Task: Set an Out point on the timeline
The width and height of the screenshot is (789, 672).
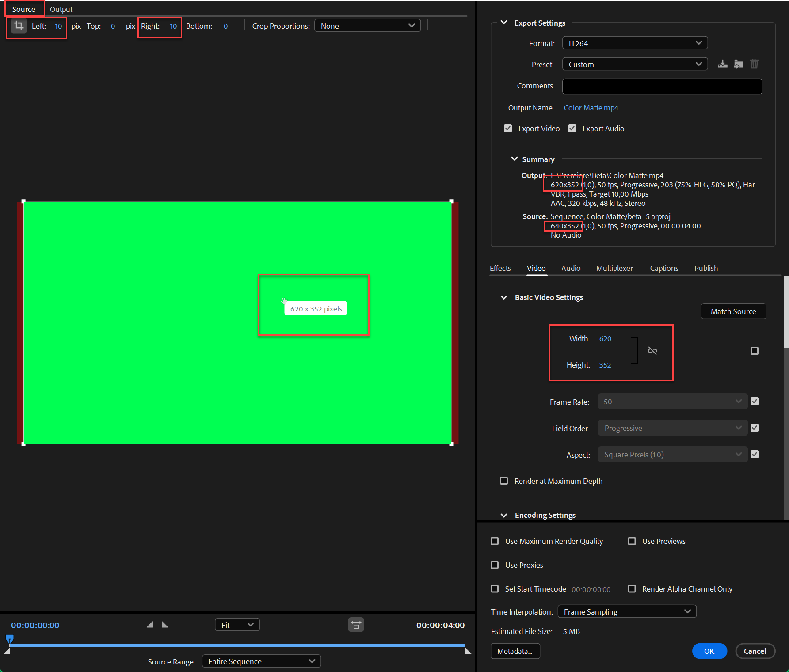Action: (164, 624)
